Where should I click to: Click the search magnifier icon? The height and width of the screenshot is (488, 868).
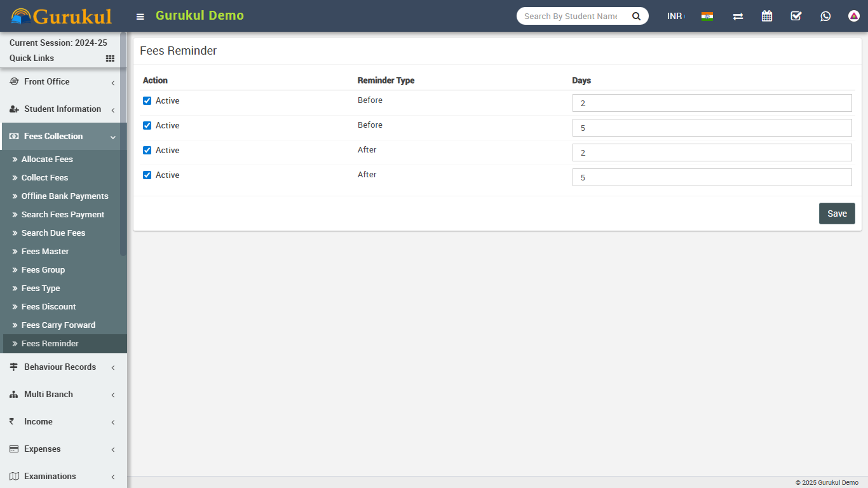[636, 16]
